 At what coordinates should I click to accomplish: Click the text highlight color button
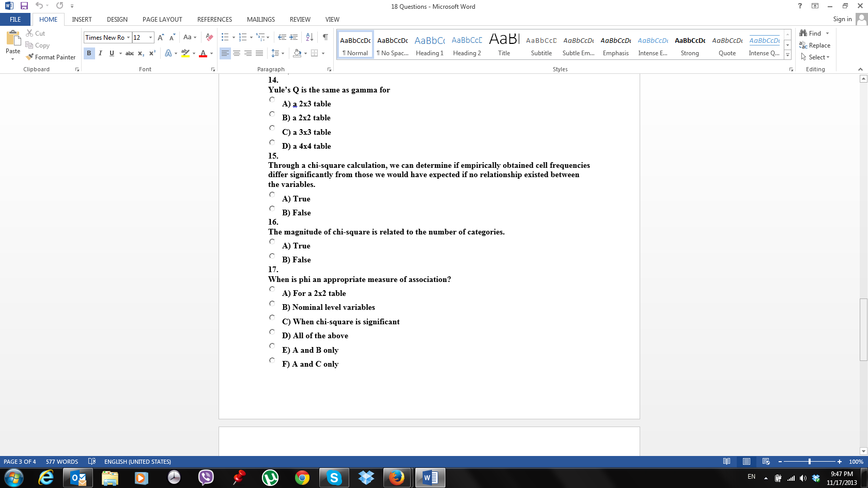pyautogui.click(x=185, y=53)
